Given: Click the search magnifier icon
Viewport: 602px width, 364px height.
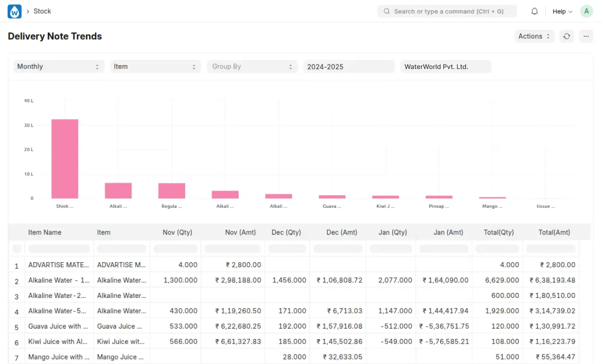Looking at the screenshot, I should [x=387, y=11].
